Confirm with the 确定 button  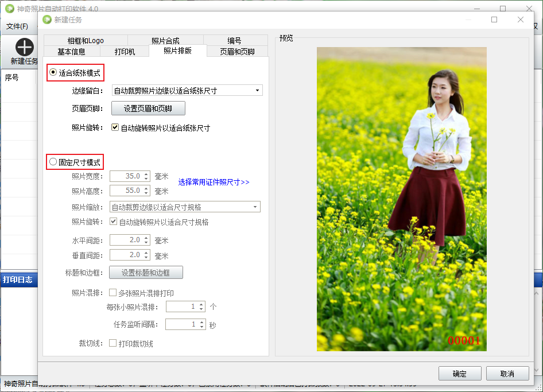[460, 374]
